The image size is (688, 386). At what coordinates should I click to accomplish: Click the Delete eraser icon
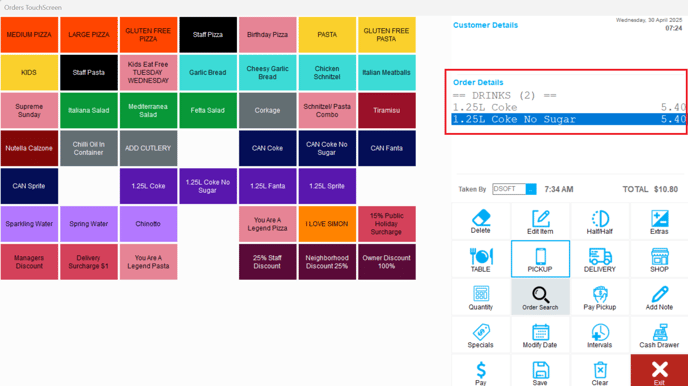coord(480,218)
